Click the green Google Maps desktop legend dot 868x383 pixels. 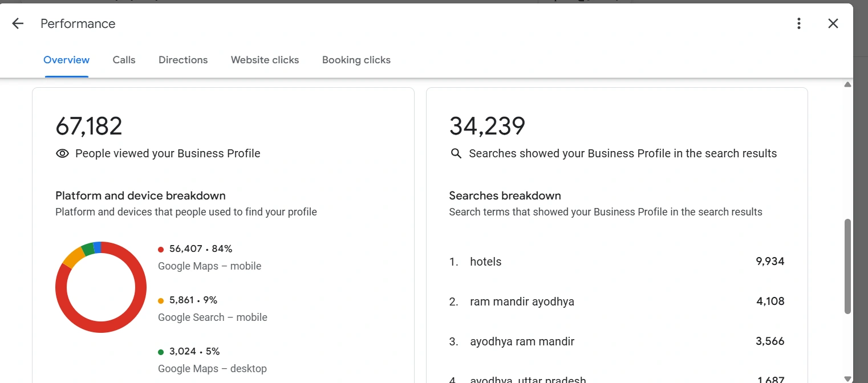coord(161,352)
